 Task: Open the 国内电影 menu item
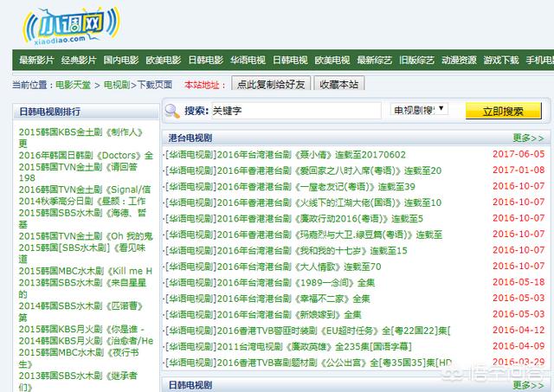click(x=121, y=60)
